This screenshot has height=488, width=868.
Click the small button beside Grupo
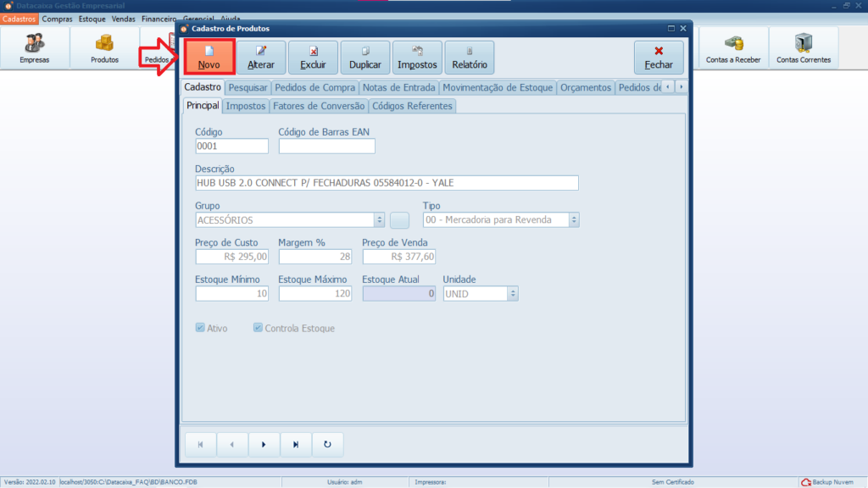point(400,220)
